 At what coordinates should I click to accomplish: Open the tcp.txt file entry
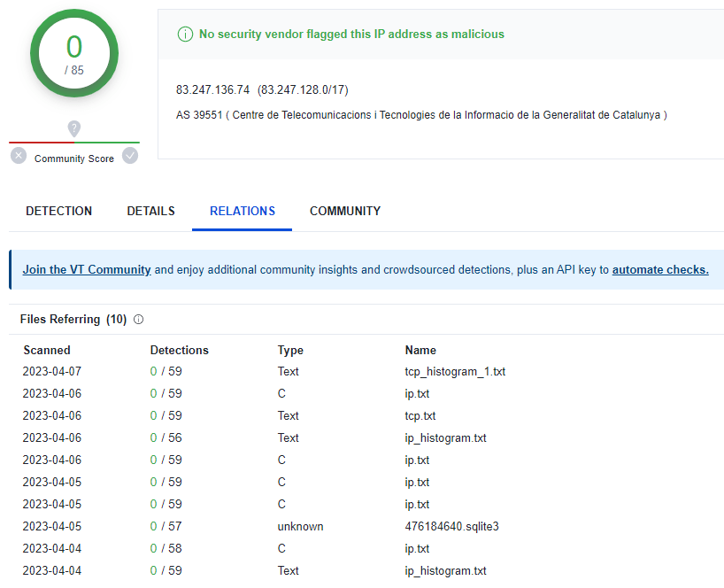[x=420, y=415]
